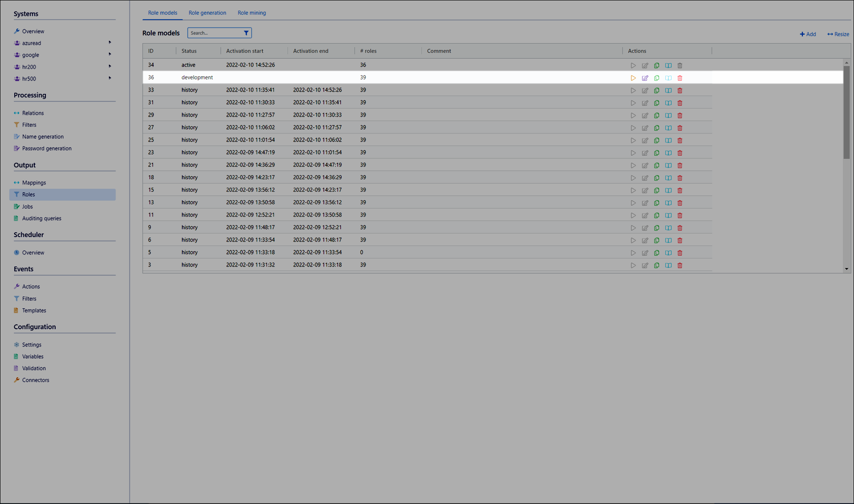The height and width of the screenshot is (504, 854).
Task: Click the Add button to create role model
Action: (808, 34)
